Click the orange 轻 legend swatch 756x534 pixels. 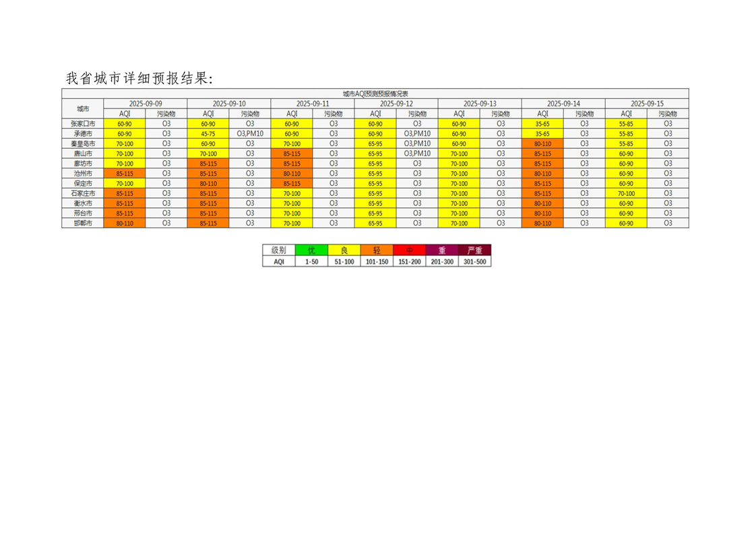click(377, 250)
